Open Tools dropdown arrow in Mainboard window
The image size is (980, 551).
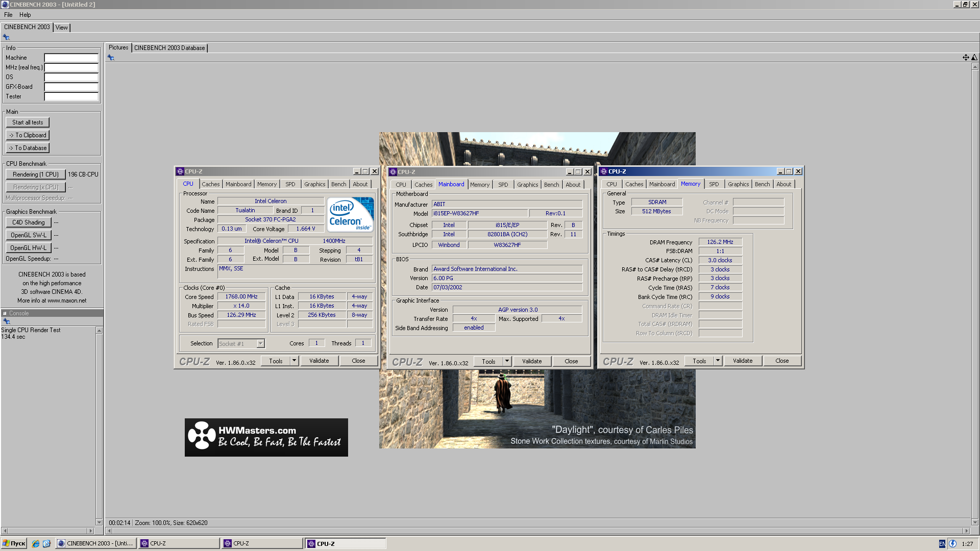[x=507, y=361]
